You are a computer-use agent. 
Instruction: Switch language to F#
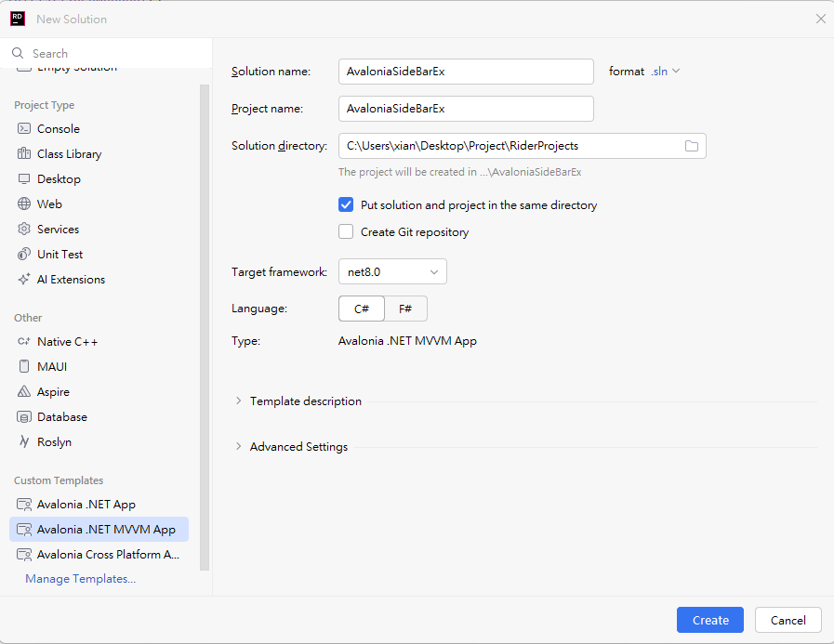[406, 309]
